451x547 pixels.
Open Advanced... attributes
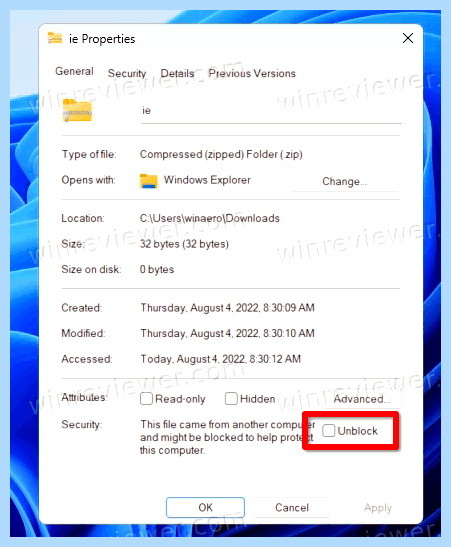coord(362,399)
